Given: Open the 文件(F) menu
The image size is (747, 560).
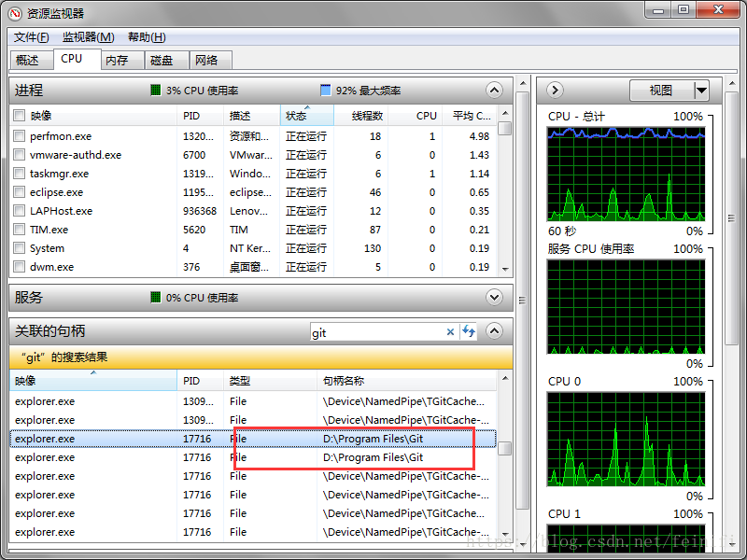Looking at the screenshot, I should 31,37.
